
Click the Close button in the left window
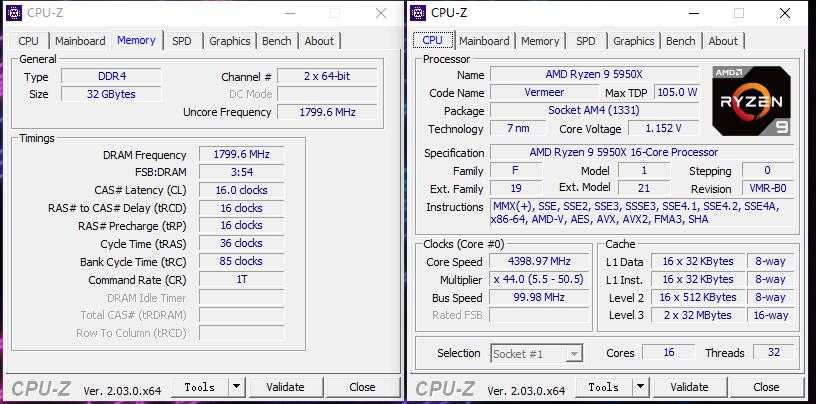pos(362,387)
